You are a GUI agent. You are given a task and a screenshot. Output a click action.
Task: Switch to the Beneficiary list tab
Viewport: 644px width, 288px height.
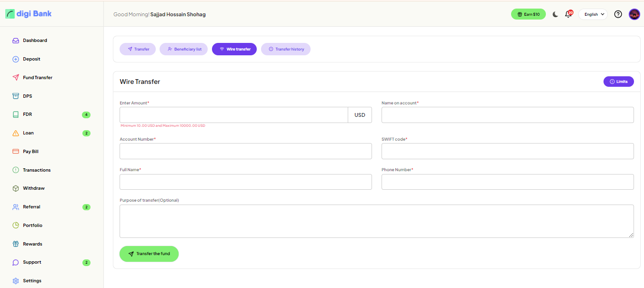coord(183,49)
